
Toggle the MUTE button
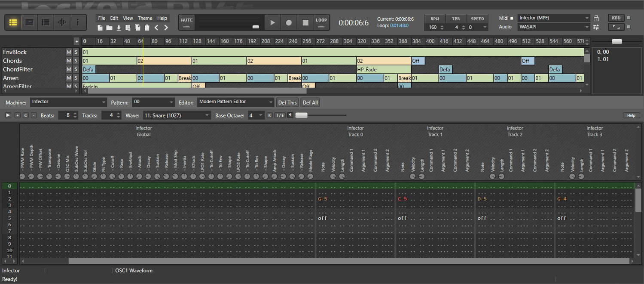tap(186, 22)
